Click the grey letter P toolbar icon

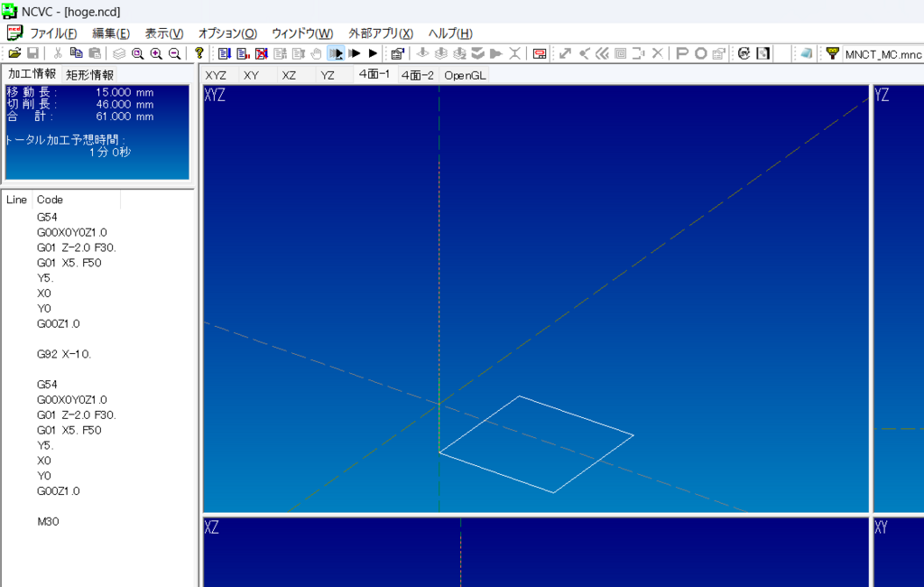pyautogui.click(x=682, y=53)
